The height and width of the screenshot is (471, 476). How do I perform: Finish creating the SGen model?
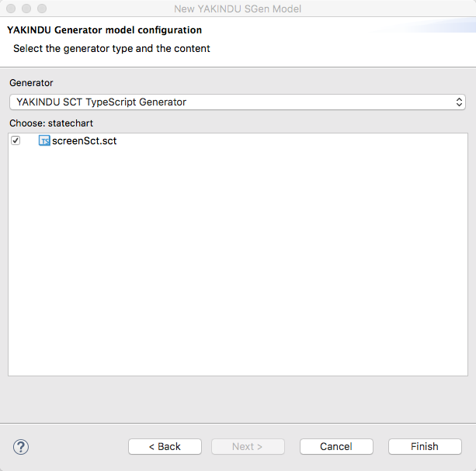[425, 446]
